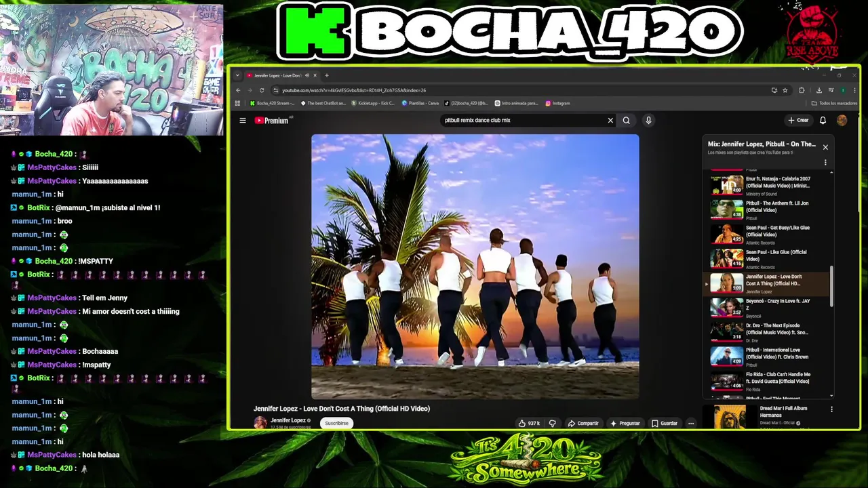Go back with the browser back arrow
The image size is (868, 488).
click(238, 90)
